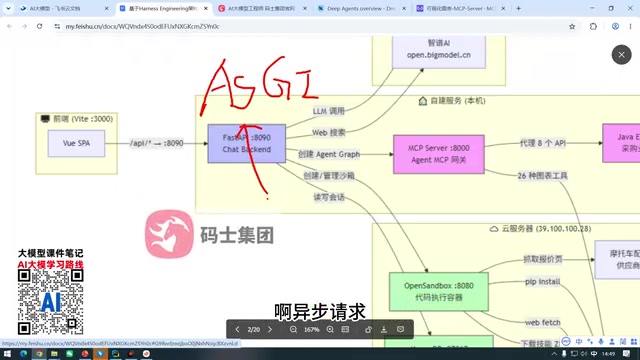Go to the previous image in viewer
The width and height of the screenshot is (640, 360).
coord(237,329)
